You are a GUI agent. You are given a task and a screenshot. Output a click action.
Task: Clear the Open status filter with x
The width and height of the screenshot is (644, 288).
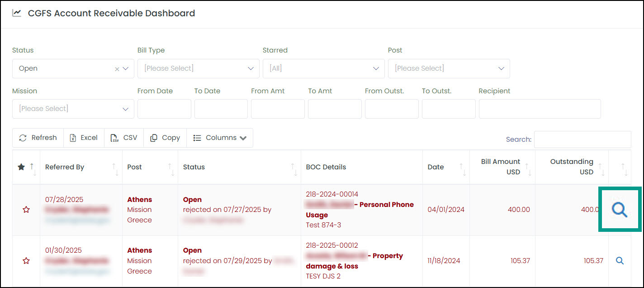[117, 69]
